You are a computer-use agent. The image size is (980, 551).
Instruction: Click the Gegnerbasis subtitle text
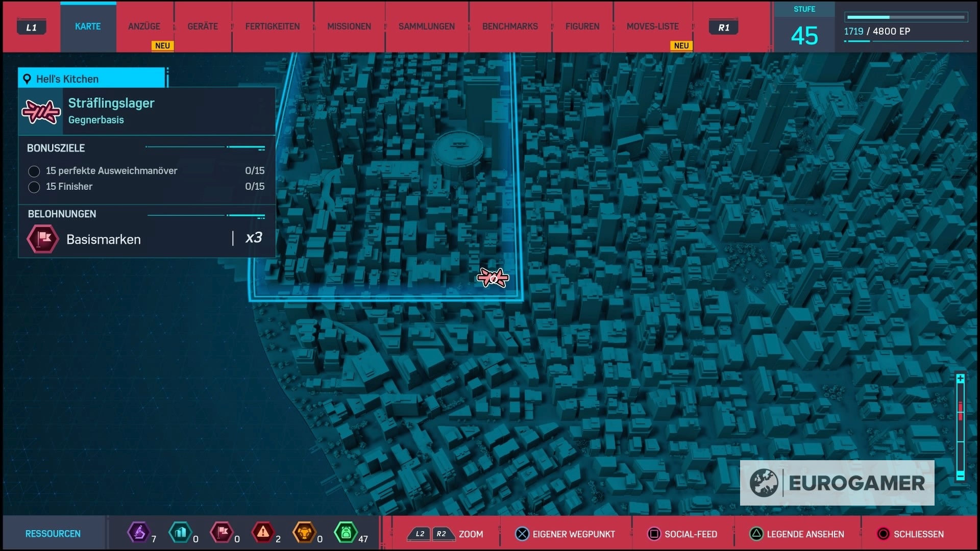[96, 120]
